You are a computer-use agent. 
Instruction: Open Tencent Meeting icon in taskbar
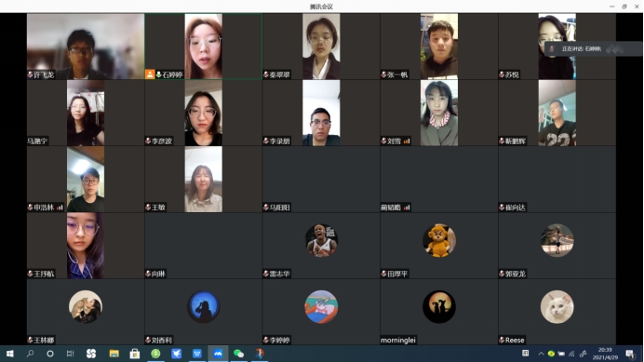pyautogui.click(x=218, y=354)
